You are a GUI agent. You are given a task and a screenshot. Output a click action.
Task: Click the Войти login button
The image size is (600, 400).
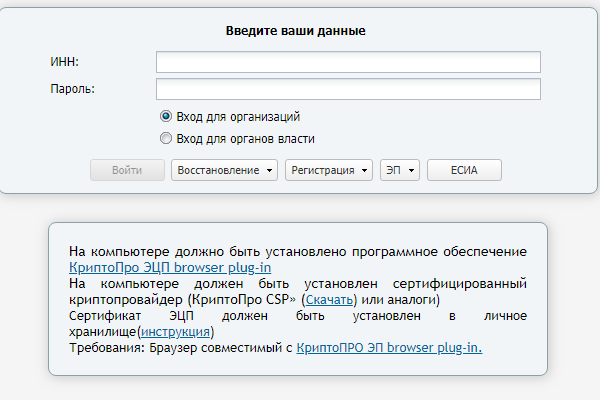[127, 170]
